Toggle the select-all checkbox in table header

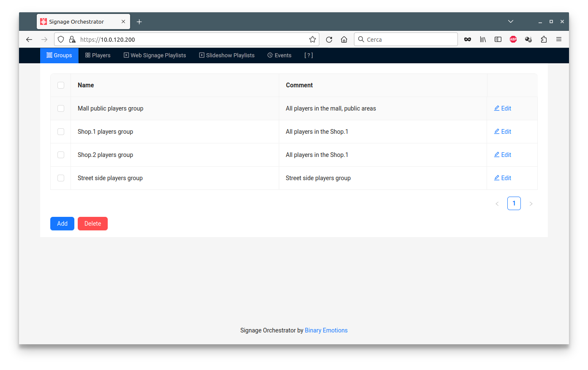click(x=61, y=85)
